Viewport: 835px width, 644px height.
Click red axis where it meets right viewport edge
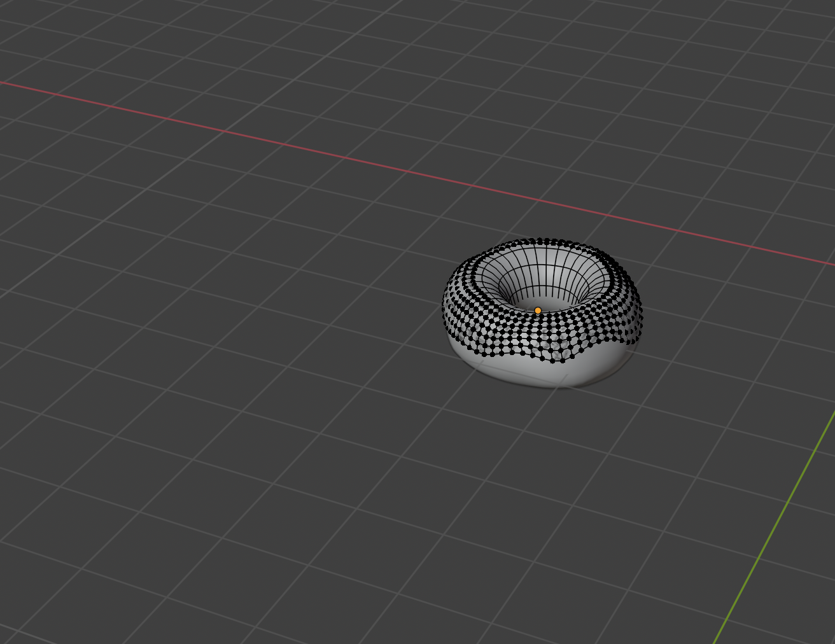click(831, 263)
